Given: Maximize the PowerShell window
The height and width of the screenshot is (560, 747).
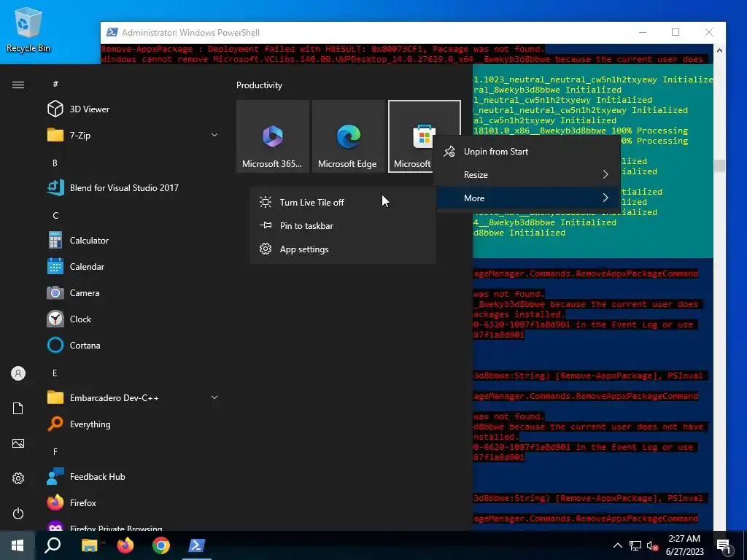Looking at the screenshot, I should tap(676, 32).
